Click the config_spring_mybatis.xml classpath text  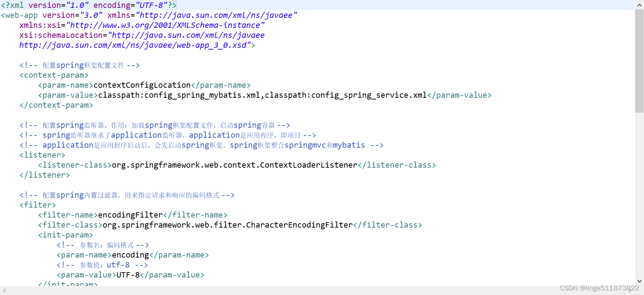179,95
